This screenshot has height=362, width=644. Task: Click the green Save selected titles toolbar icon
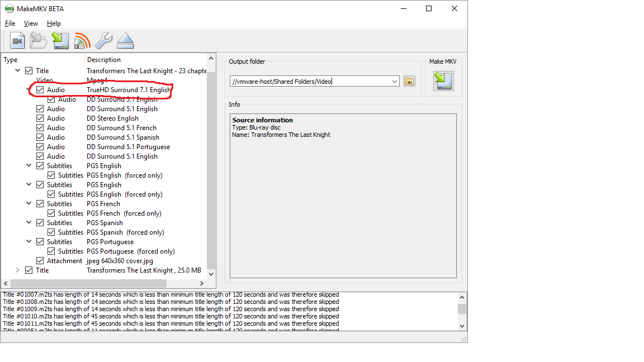click(60, 41)
